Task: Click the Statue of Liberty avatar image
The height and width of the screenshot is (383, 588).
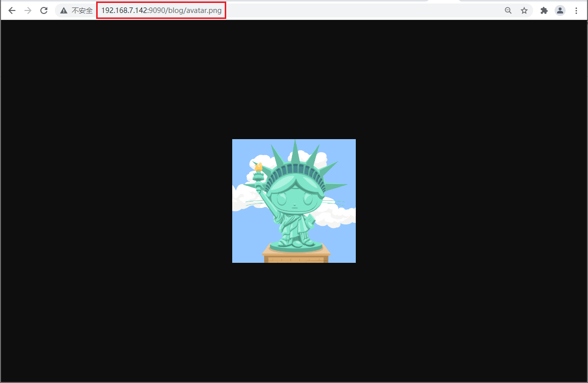Action: pyautogui.click(x=294, y=201)
